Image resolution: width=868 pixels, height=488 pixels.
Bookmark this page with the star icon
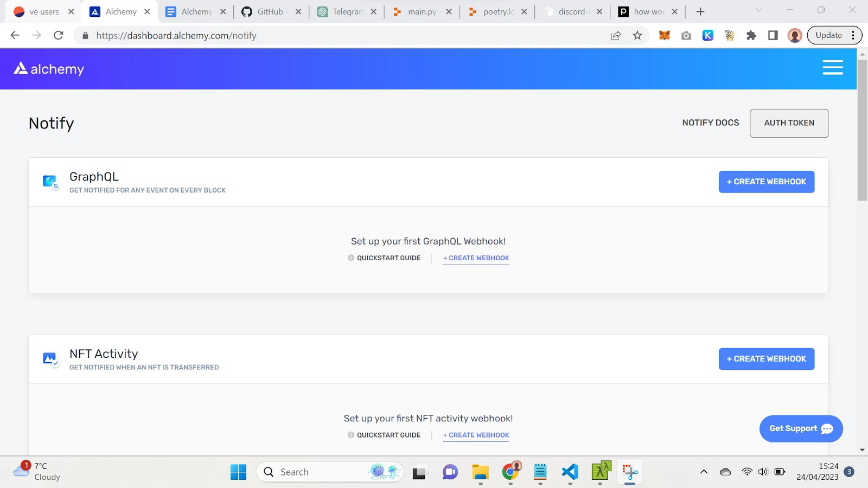637,35
